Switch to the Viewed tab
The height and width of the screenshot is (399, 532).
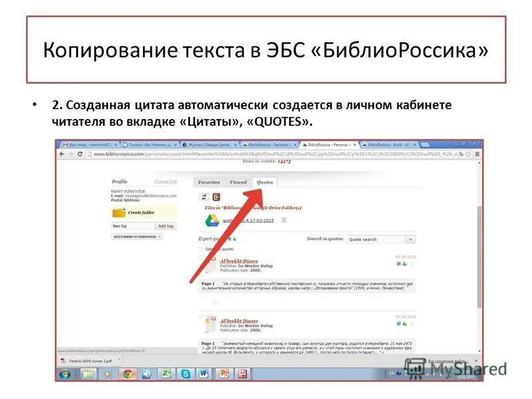pos(238,182)
